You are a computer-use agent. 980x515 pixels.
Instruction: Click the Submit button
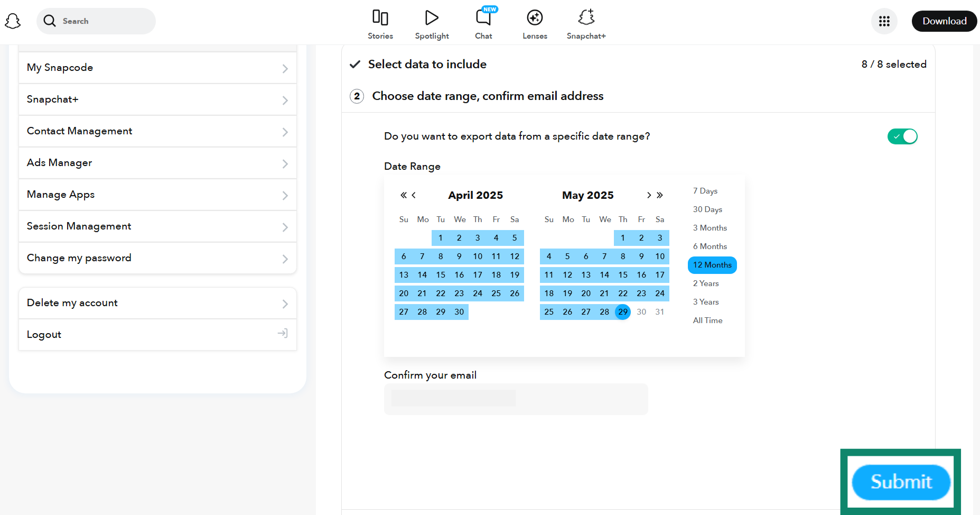[x=901, y=482]
